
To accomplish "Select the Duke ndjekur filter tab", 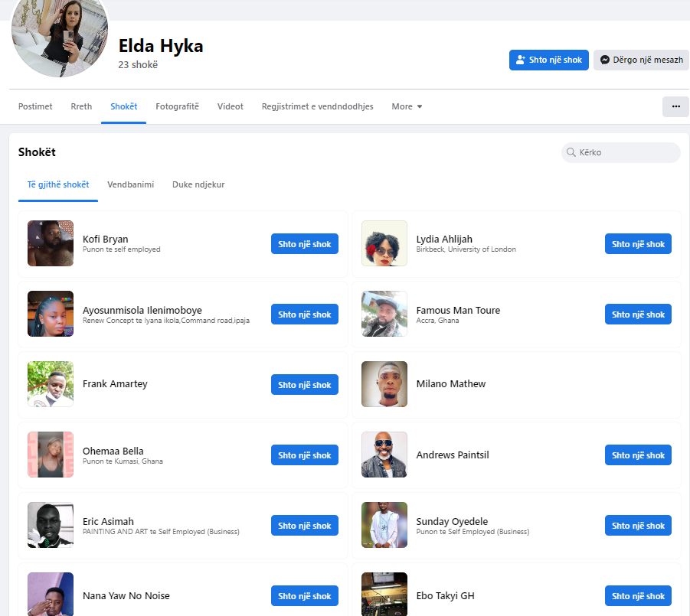I will click(198, 184).
